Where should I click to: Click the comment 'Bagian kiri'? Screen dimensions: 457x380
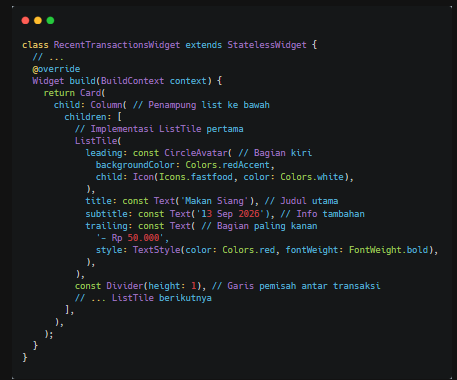(283, 153)
